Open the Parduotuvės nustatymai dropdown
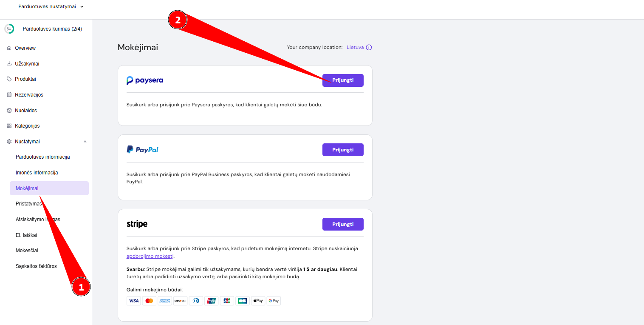 tap(51, 6)
